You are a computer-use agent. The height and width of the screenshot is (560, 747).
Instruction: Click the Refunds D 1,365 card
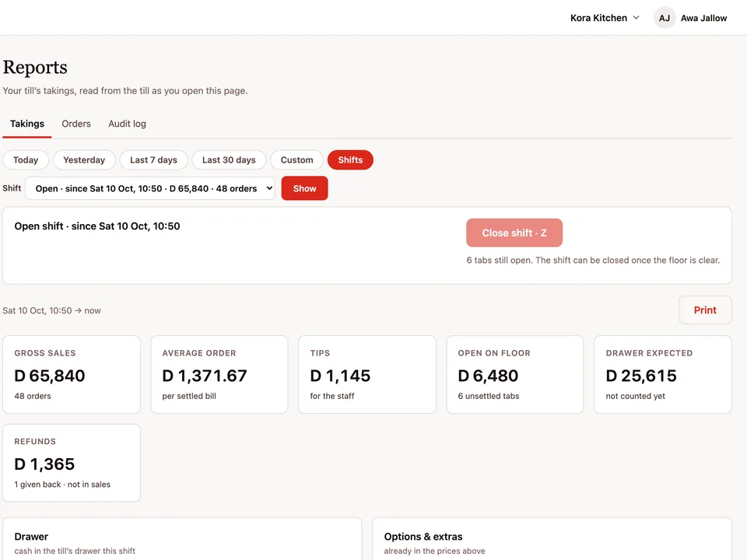[72, 463]
